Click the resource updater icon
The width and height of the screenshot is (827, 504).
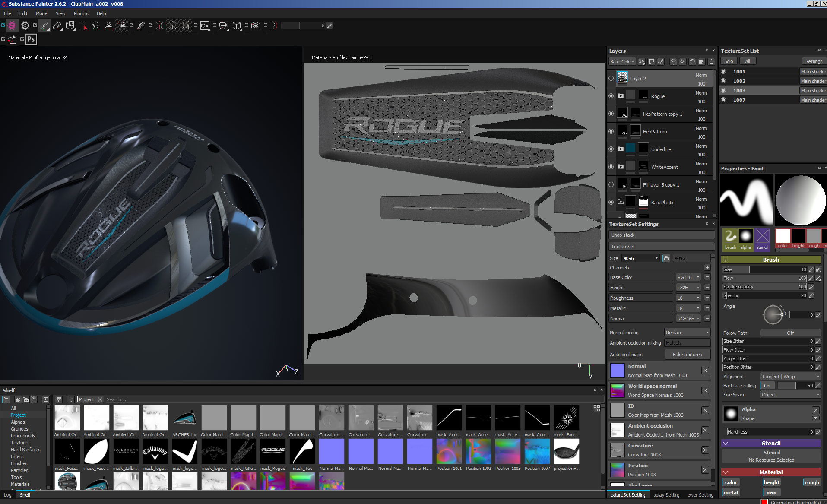pos(12,39)
